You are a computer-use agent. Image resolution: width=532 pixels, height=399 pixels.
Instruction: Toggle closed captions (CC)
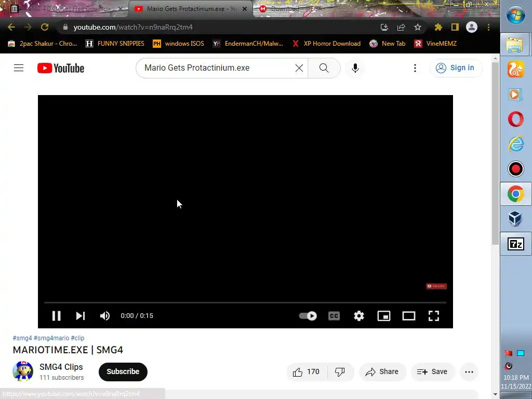click(x=334, y=316)
